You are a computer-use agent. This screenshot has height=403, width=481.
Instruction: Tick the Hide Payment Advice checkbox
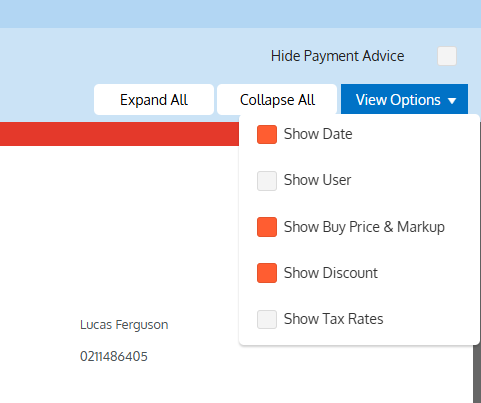point(447,56)
